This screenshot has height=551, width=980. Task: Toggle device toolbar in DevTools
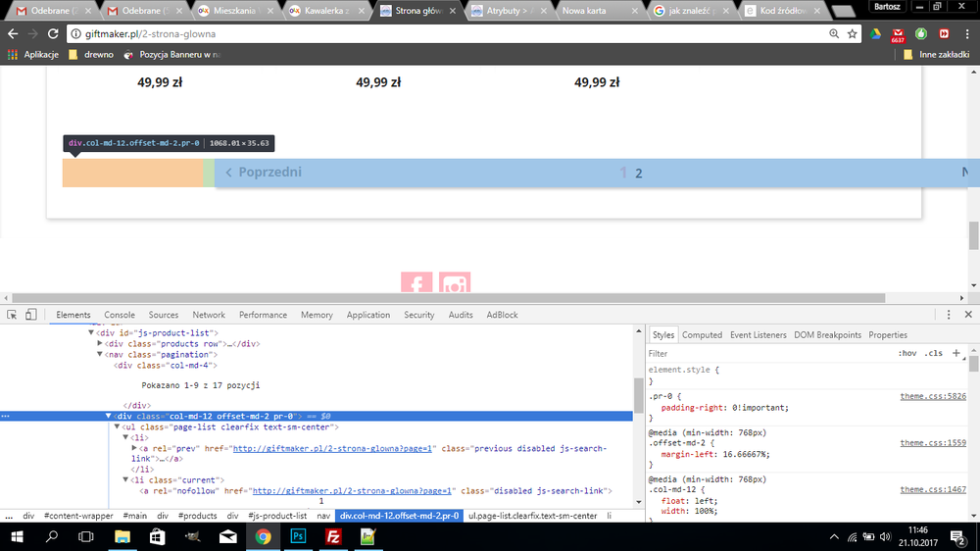(30, 315)
